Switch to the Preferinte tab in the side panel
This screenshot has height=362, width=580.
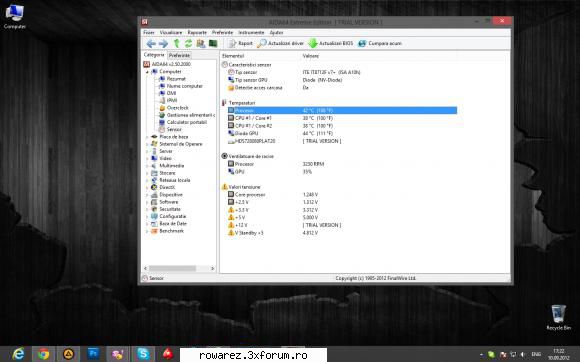(179, 55)
